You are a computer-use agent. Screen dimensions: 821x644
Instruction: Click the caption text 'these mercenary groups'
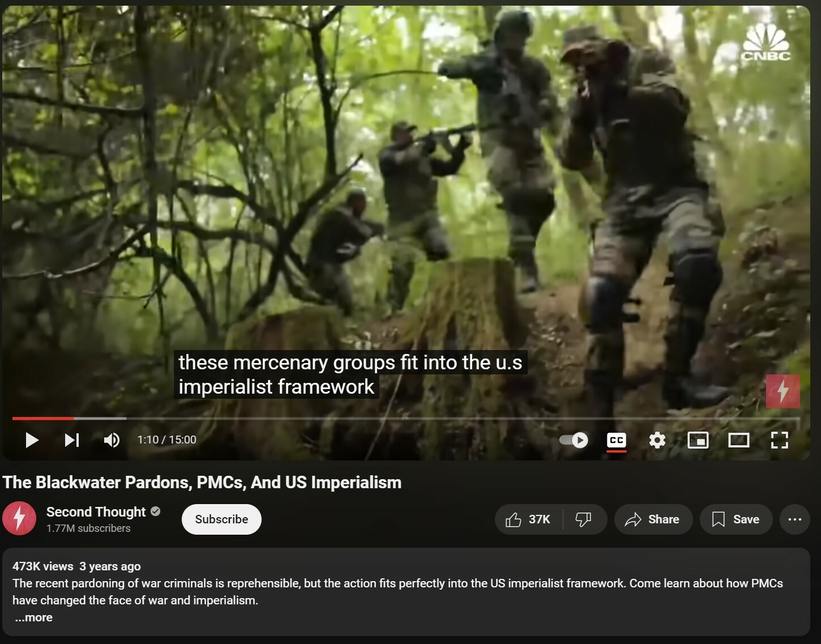pos(287,362)
